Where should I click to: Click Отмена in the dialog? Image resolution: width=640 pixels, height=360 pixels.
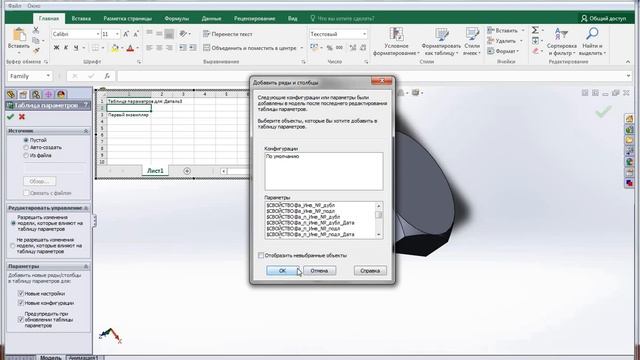[319, 271]
